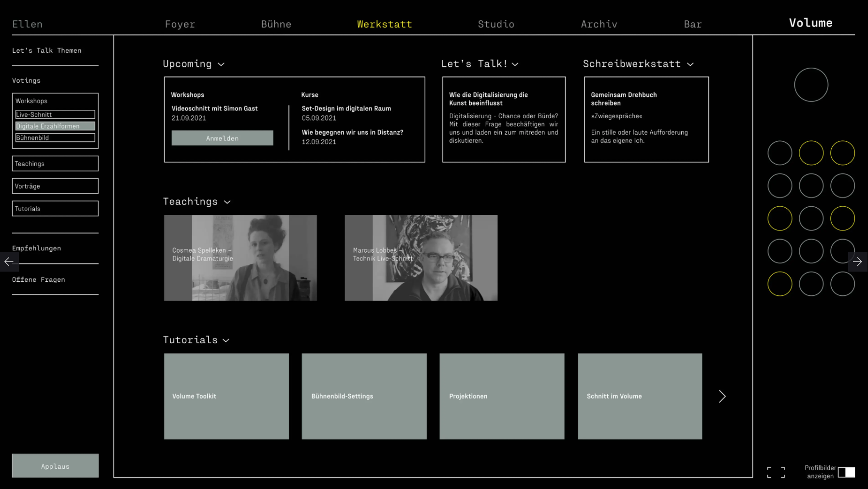Open the Schnitt im Volume tutorial card
Viewport: 868px width, 489px height.
[x=640, y=397]
